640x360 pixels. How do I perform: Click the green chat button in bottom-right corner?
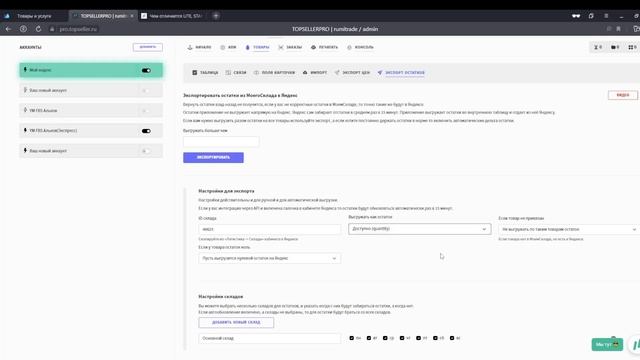(607, 344)
